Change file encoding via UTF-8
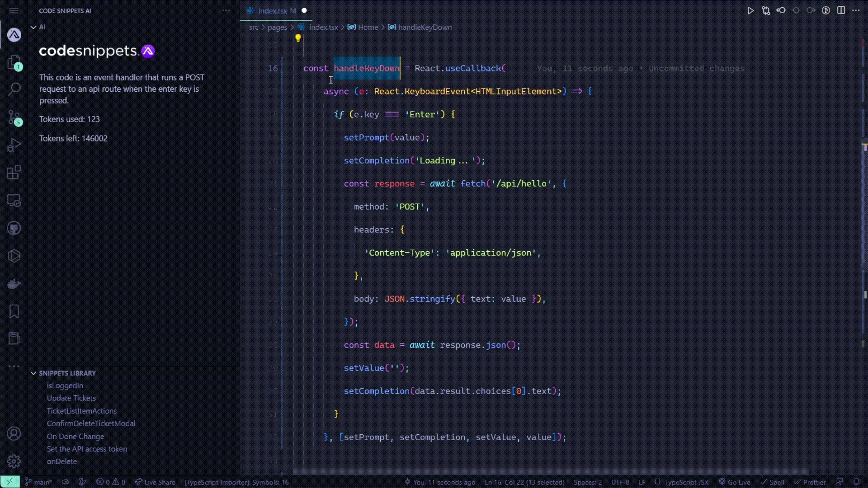Viewport: 868px width, 488px height. pos(620,482)
